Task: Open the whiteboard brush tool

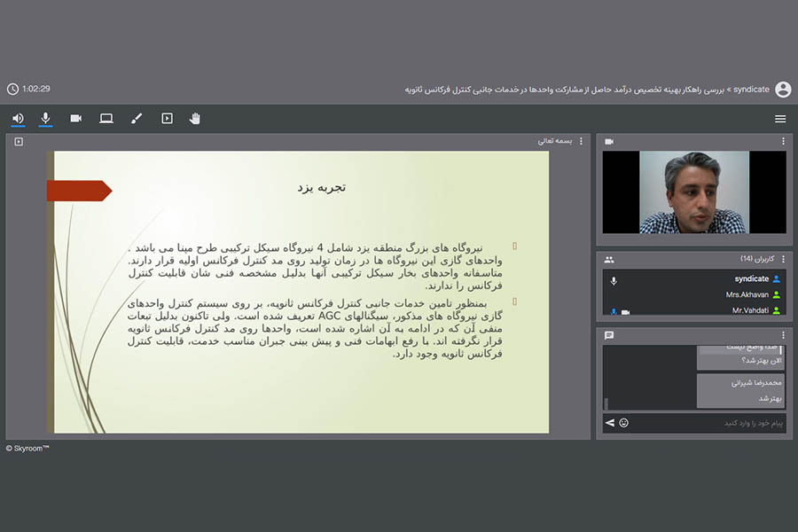Action: pyautogui.click(x=137, y=119)
